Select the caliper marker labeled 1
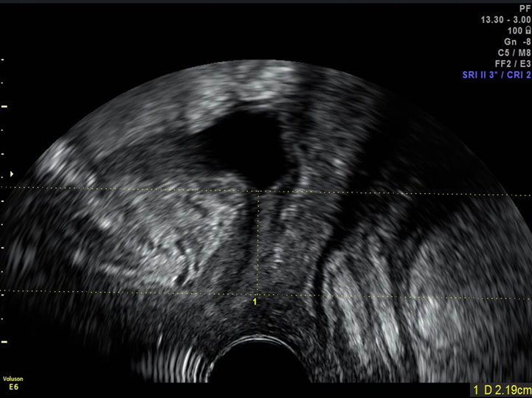The width and height of the screenshot is (532, 398). pyautogui.click(x=255, y=301)
